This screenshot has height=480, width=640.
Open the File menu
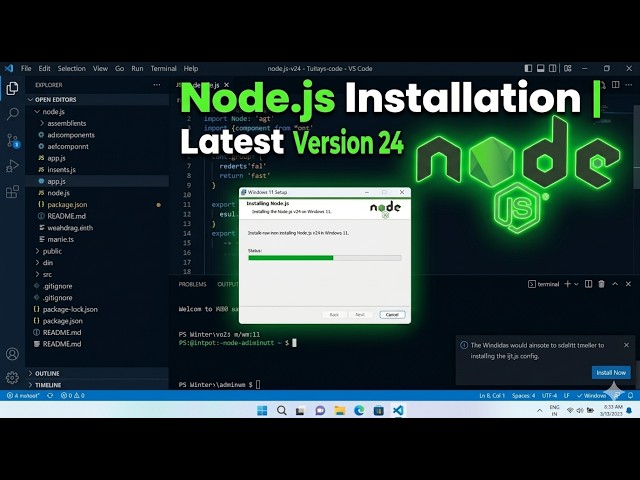tap(26, 68)
